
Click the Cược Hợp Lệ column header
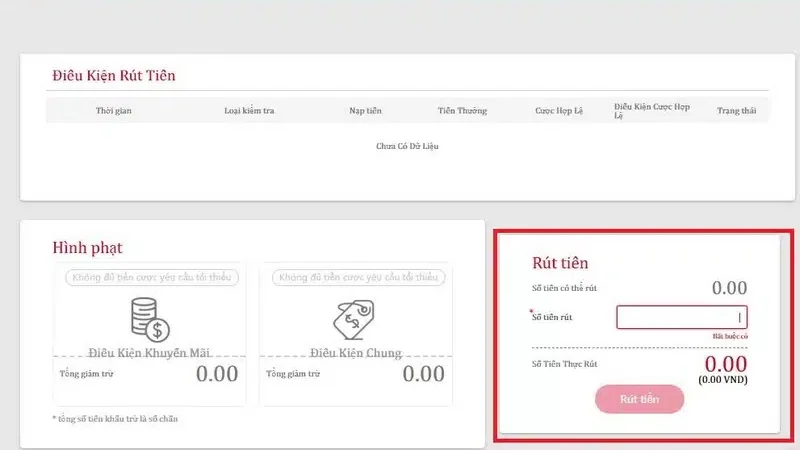558,110
